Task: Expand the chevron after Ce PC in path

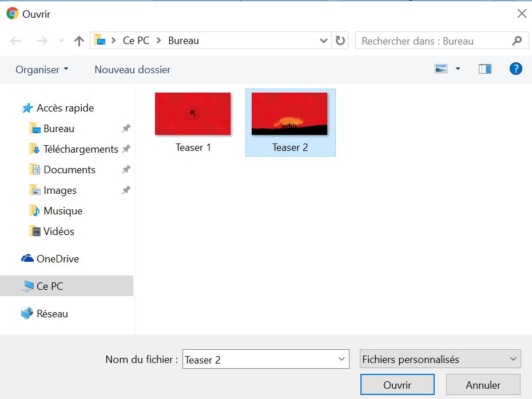Action: point(158,41)
